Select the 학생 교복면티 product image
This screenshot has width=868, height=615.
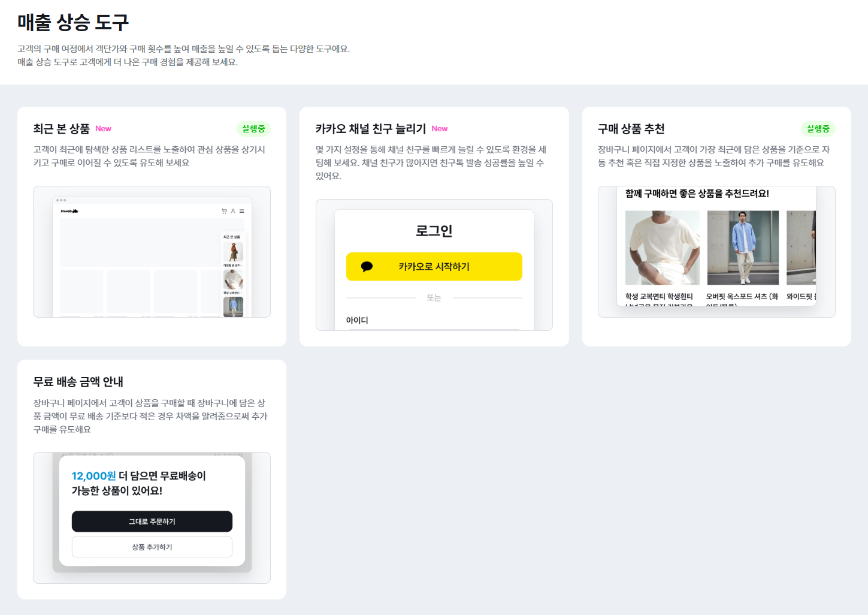coord(662,248)
